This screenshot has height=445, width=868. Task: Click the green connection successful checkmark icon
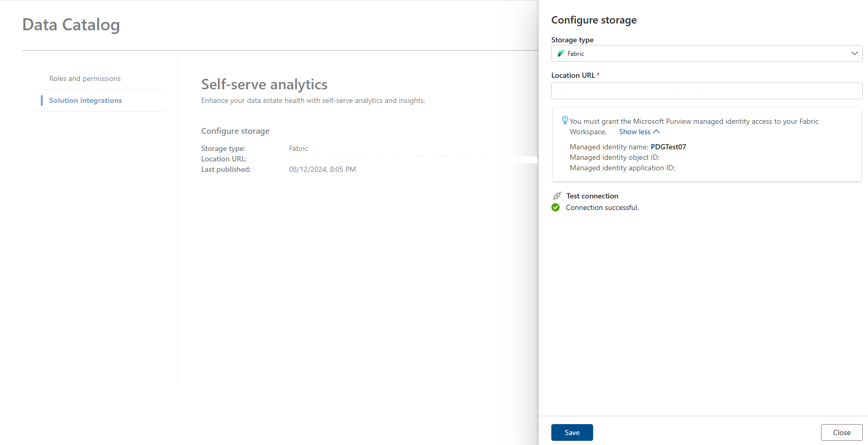point(555,207)
